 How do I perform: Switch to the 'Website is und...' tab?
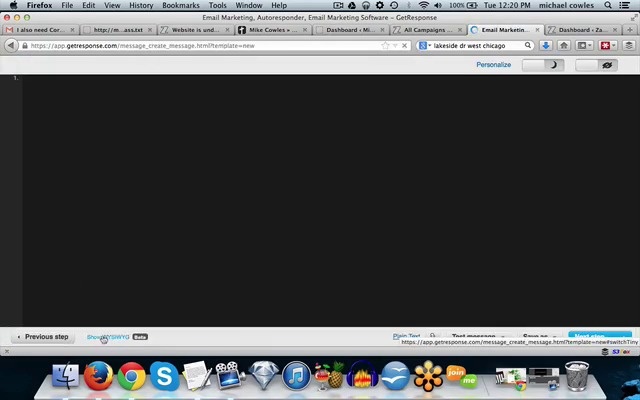(195, 30)
